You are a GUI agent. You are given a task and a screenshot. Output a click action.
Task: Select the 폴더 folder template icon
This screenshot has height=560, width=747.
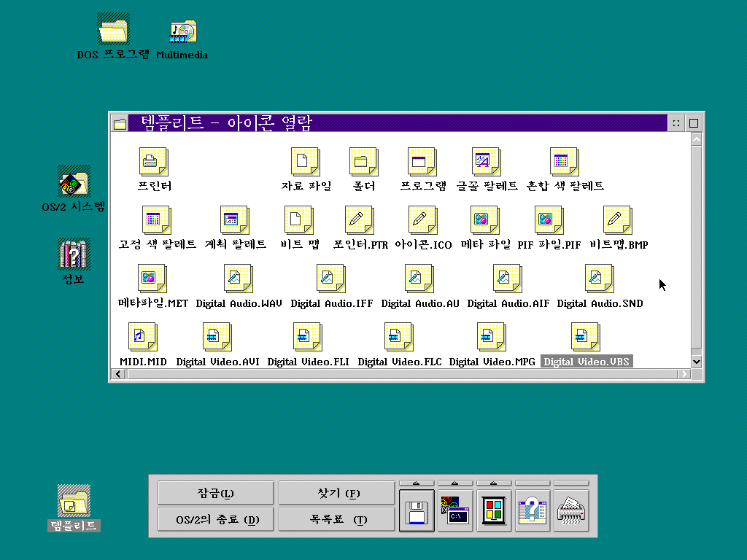[x=364, y=162]
